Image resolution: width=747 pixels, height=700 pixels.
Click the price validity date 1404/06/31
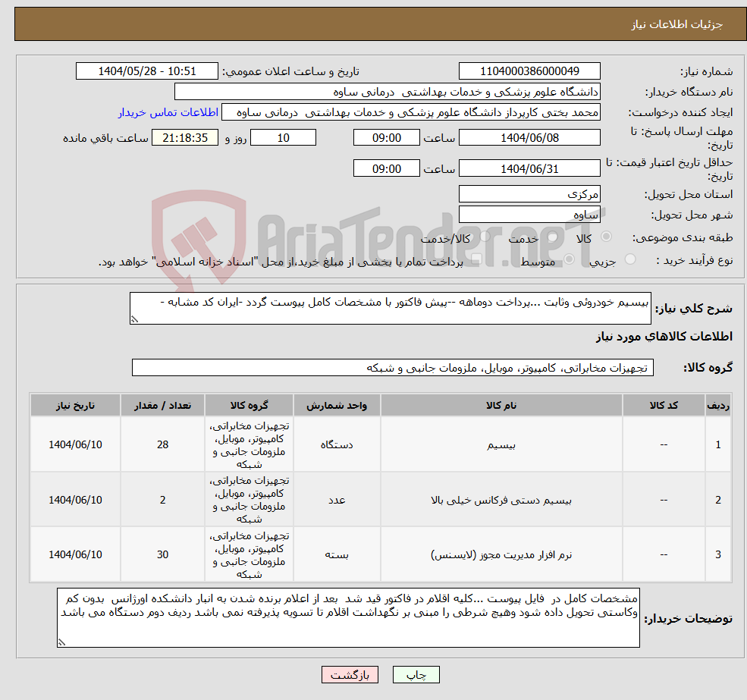tap(529, 168)
